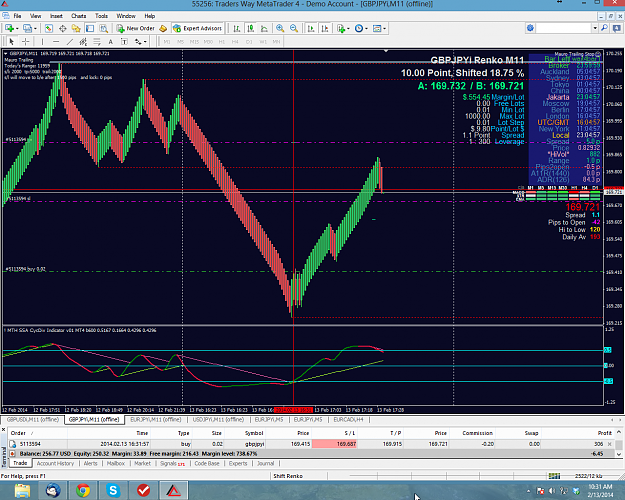Toggle the W1 timeframe button
The height and width of the screenshot is (500, 625).
coord(263,41)
